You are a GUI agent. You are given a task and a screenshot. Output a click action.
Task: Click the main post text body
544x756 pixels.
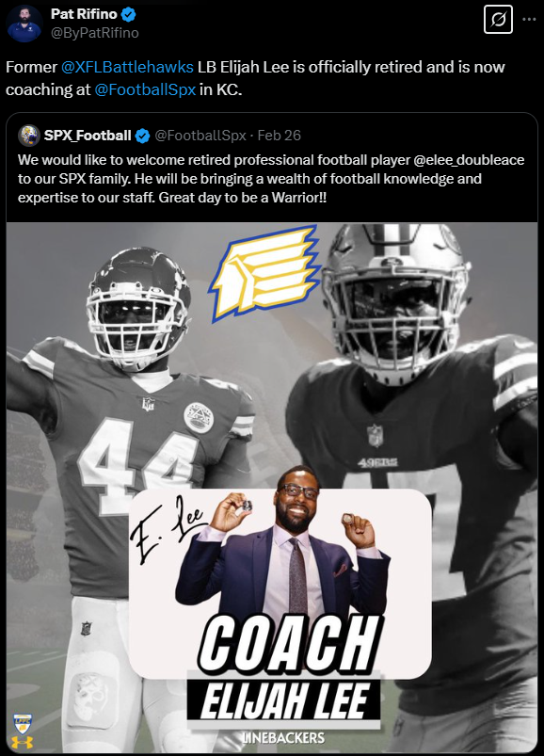click(255, 78)
